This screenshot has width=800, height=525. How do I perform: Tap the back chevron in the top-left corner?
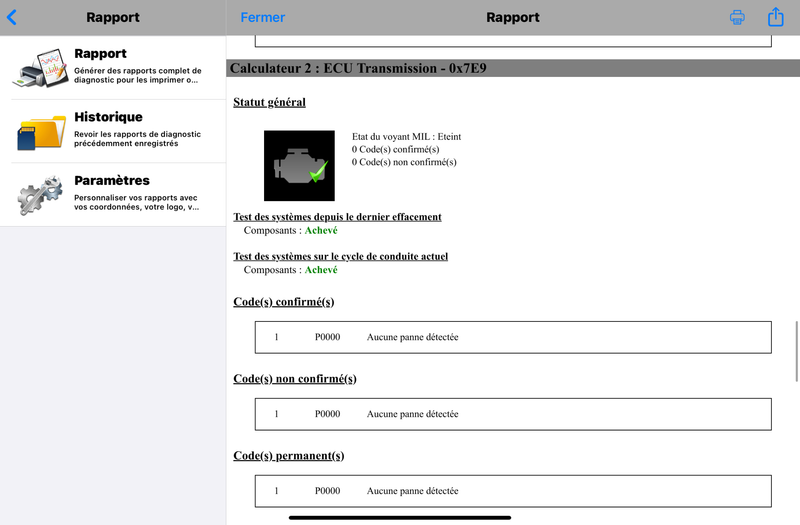tap(12, 17)
